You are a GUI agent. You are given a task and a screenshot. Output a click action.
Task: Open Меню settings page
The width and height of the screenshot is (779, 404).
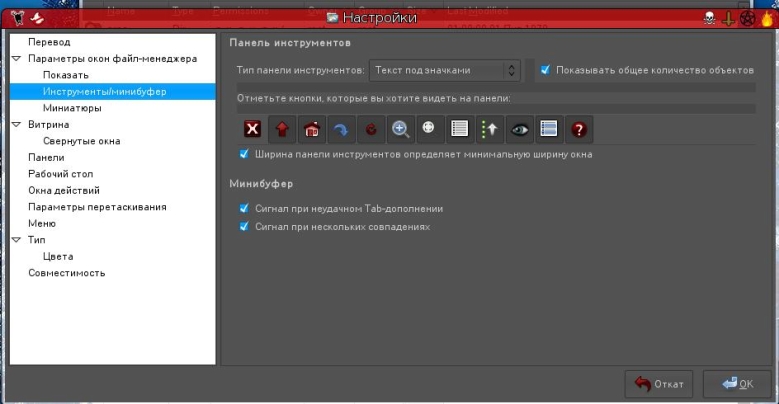[x=42, y=224]
